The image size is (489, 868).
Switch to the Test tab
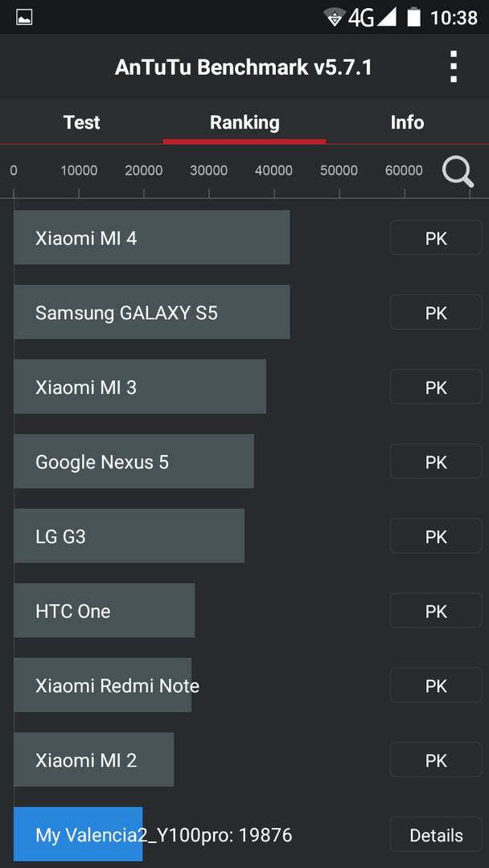click(81, 122)
